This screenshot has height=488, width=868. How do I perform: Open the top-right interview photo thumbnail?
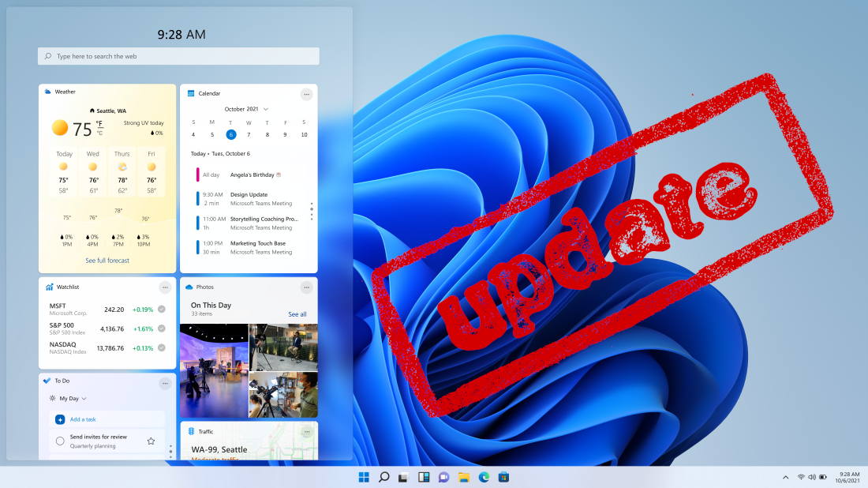coord(283,347)
